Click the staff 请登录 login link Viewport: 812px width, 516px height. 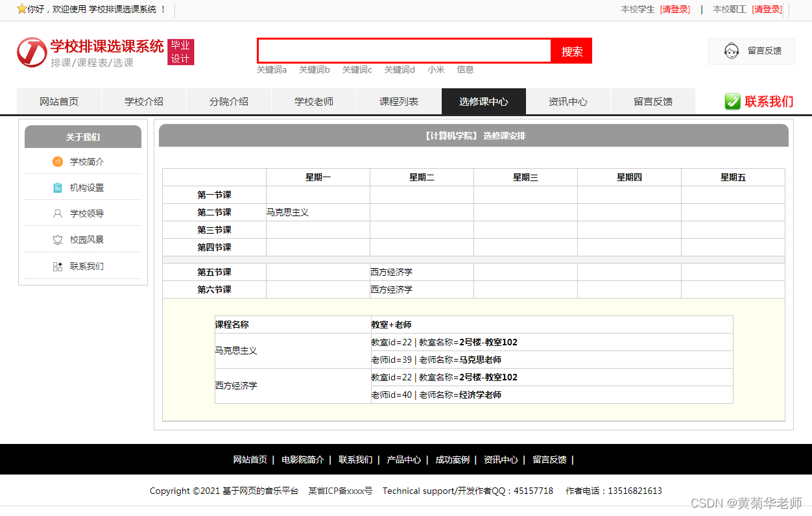tap(767, 9)
